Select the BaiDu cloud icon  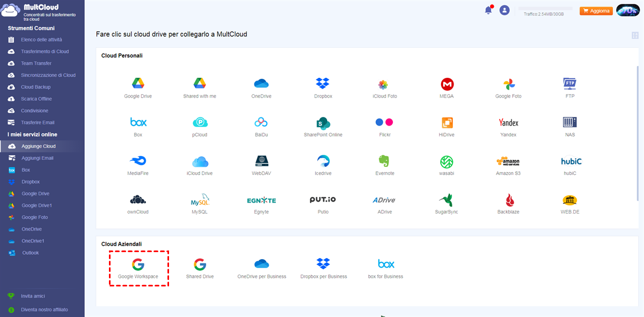pyautogui.click(x=261, y=122)
